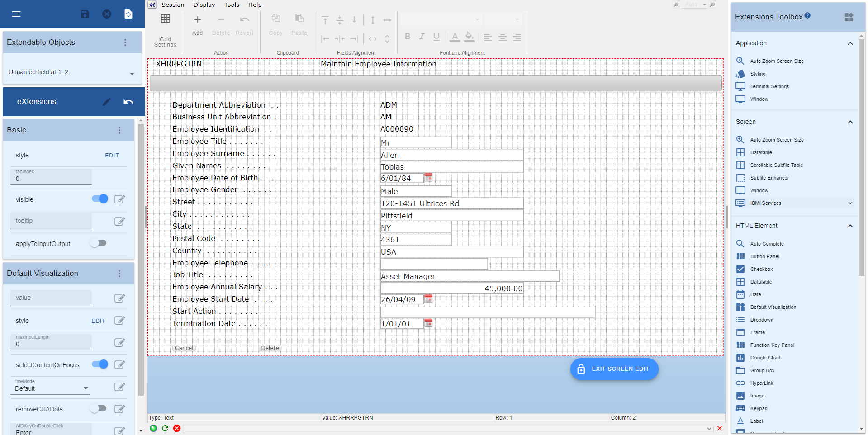Toggle the visible switch off
Screen dimensions: 868x435
pyautogui.click(x=100, y=199)
